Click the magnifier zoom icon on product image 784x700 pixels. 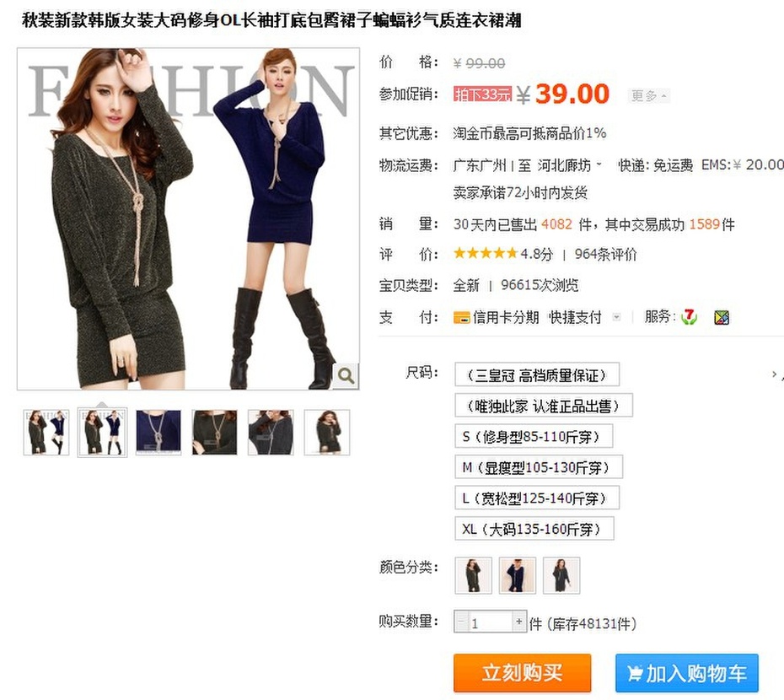[x=346, y=375]
